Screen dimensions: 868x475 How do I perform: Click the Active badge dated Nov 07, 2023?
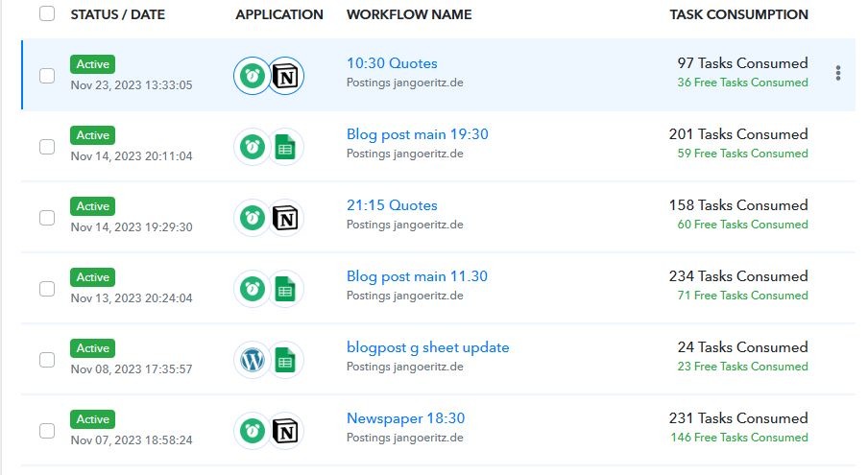[x=92, y=419]
